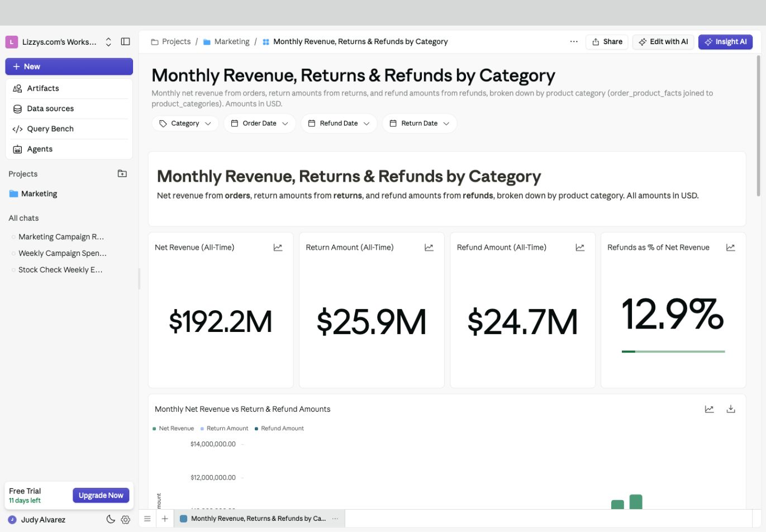This screenshot has width=766, height=532.
Task: Click chart icon on Refunds as % card
Action: (x=730, y=248)
